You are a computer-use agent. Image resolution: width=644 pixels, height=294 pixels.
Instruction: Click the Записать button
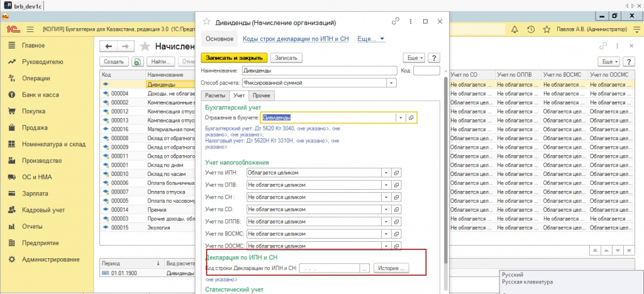pos(286,58)
